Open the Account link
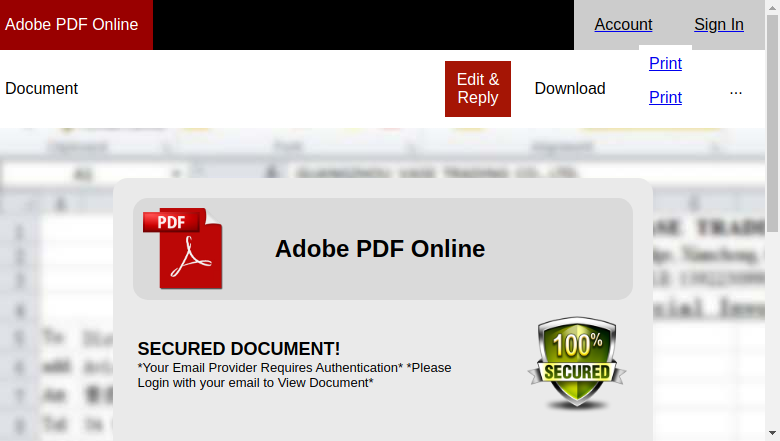Image resolution: width=780 pixels, height=441 pixels. pyautogui.click(x=623, y=24)
